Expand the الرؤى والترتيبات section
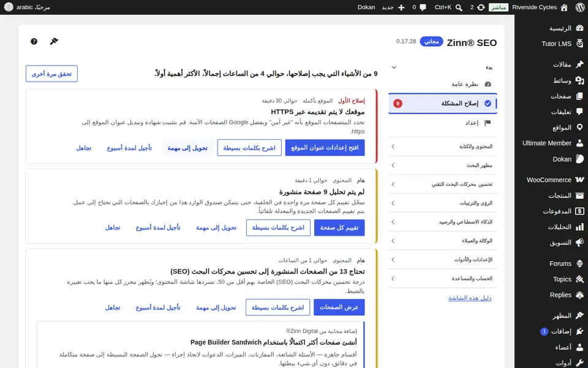Screen dimensions: 588x368 443,203
